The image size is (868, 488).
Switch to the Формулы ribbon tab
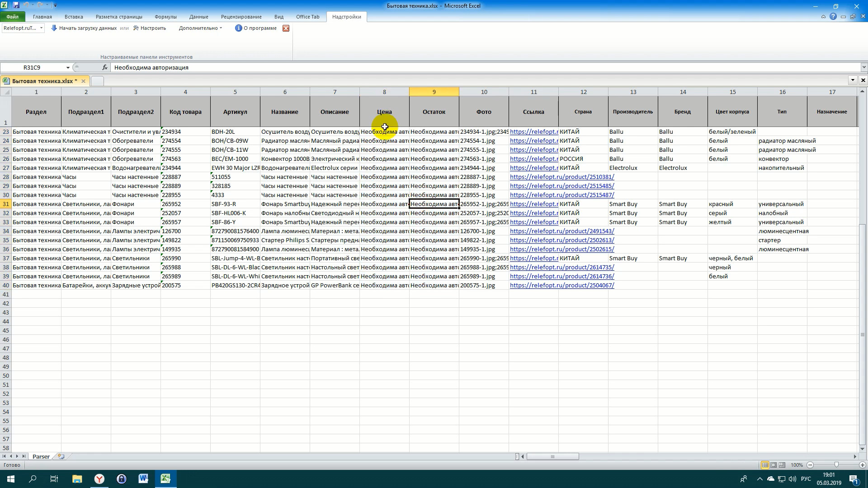click(x=165, y=17)
